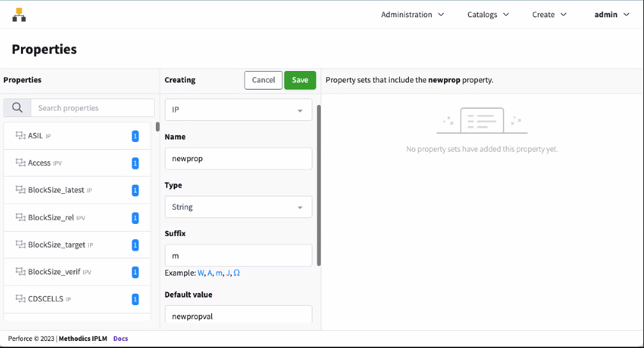
Task: Choose the Ω suffix example link
Action: tap(236, 273)
